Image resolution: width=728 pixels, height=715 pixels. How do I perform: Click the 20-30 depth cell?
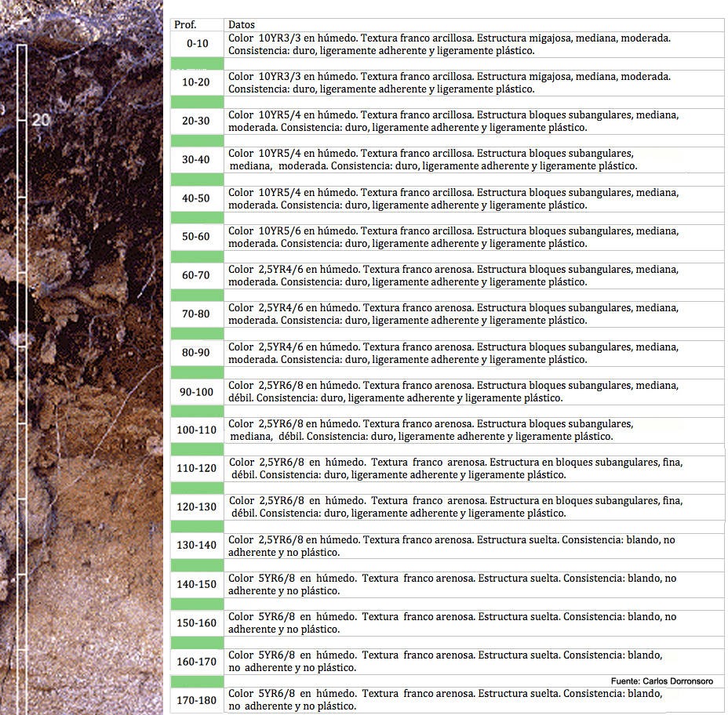(197, 121)
